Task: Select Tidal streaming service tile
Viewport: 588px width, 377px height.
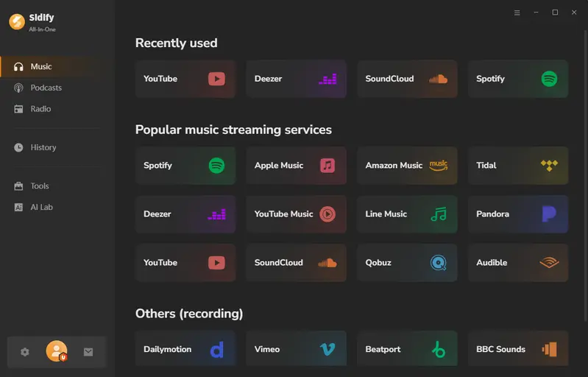Action: [517, 166]
